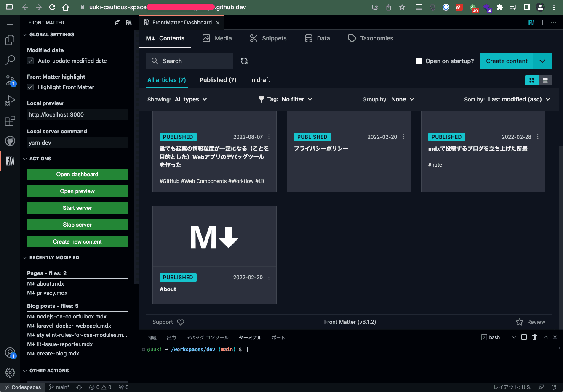
Task: Open Manage gear in activity bar
Action: pos(10,373)
